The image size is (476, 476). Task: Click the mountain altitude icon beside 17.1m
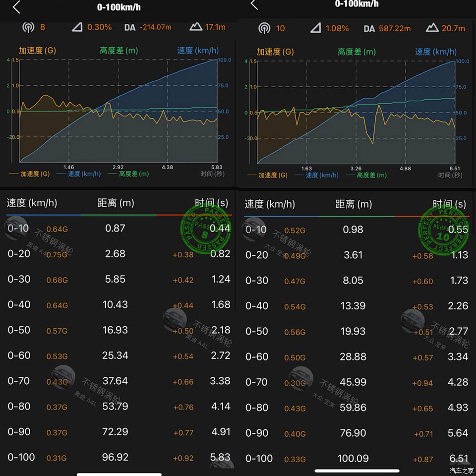(196, 27)
